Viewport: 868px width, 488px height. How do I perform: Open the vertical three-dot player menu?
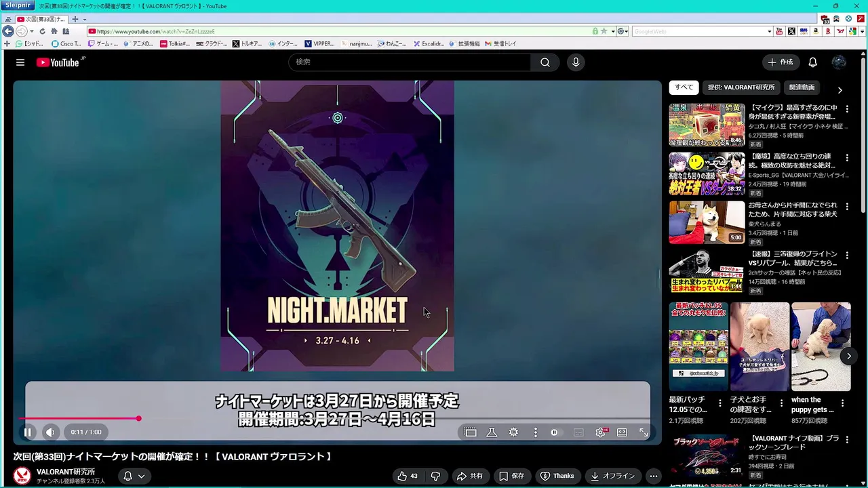pyautogui.click(x=535, y=432)
